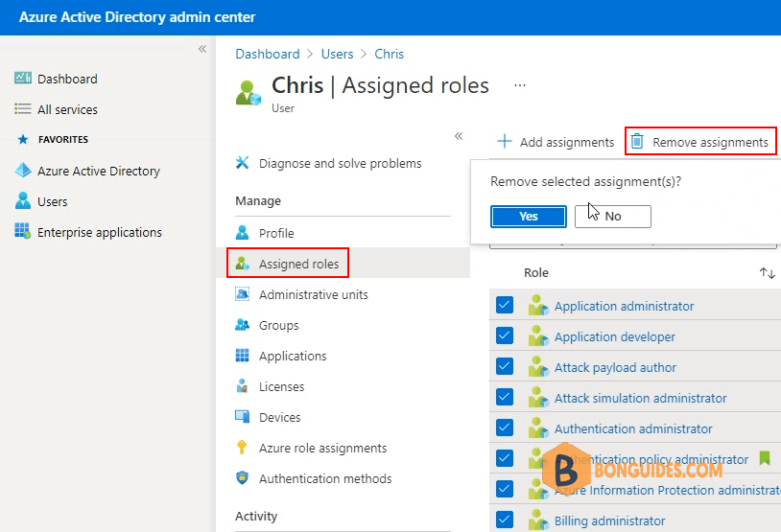Image resolution: width=781 pixels, height=532 pixels.
Task: Click the Users person icon in sidebar
Action: [x=23, y=200]
